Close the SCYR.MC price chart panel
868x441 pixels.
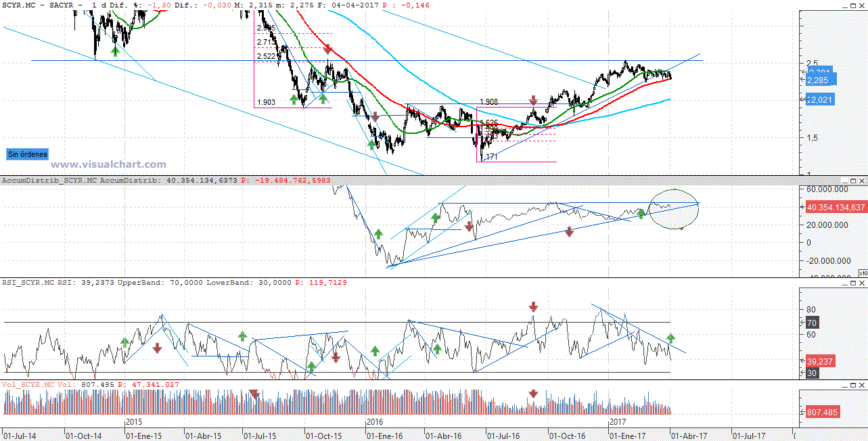862,5
